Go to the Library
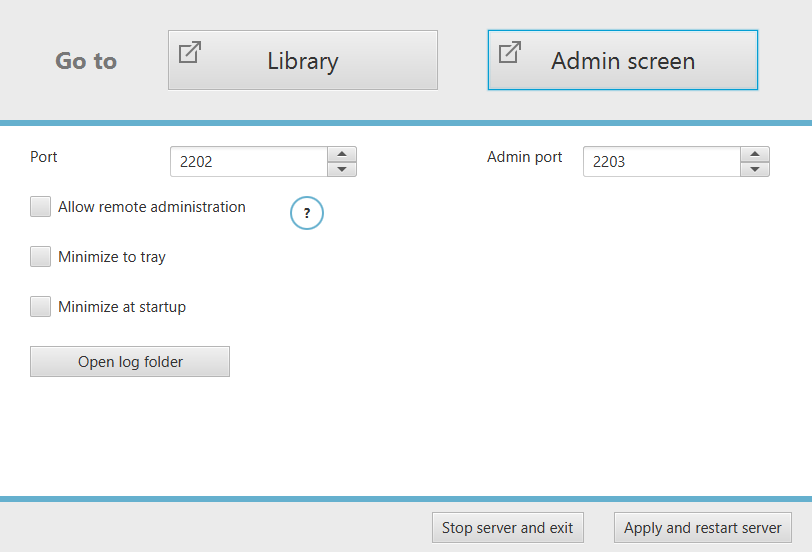Viewport: 812px width, 552px height. tap(303, 60)
